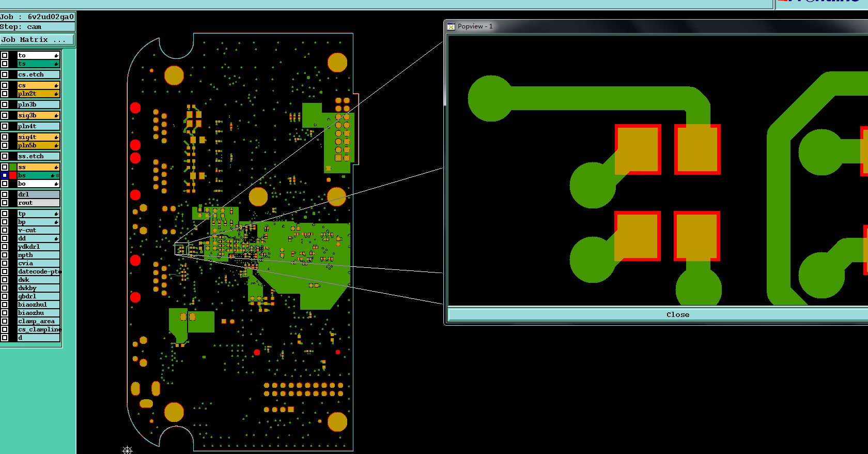Select the pln4t layer name
Viewport: 868px width, 454px height.
tap(39, 126)
